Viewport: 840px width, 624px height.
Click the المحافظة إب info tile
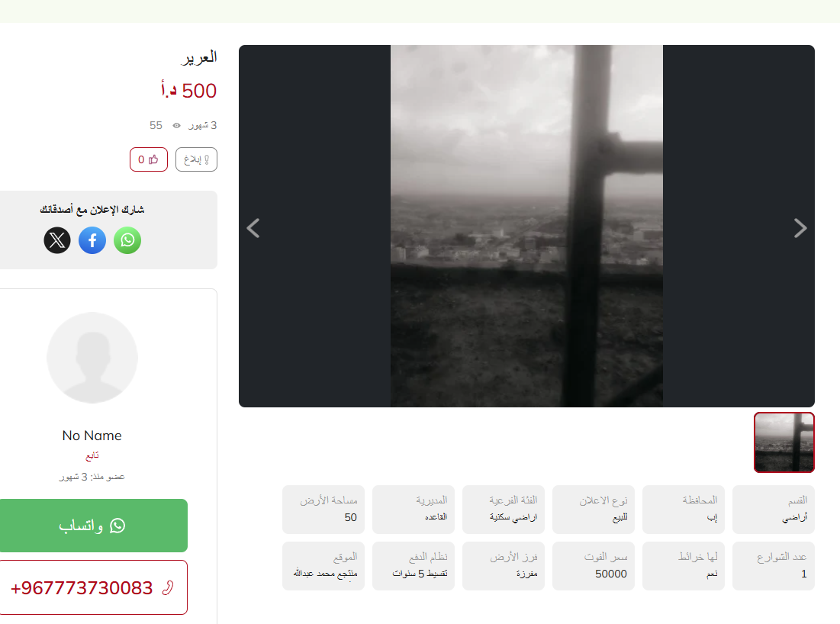(684, 510)
